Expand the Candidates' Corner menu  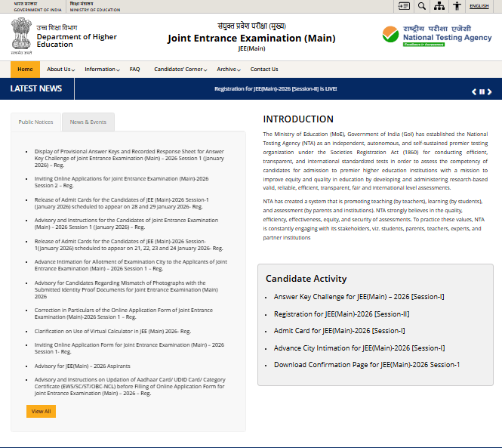pos(180,70)
